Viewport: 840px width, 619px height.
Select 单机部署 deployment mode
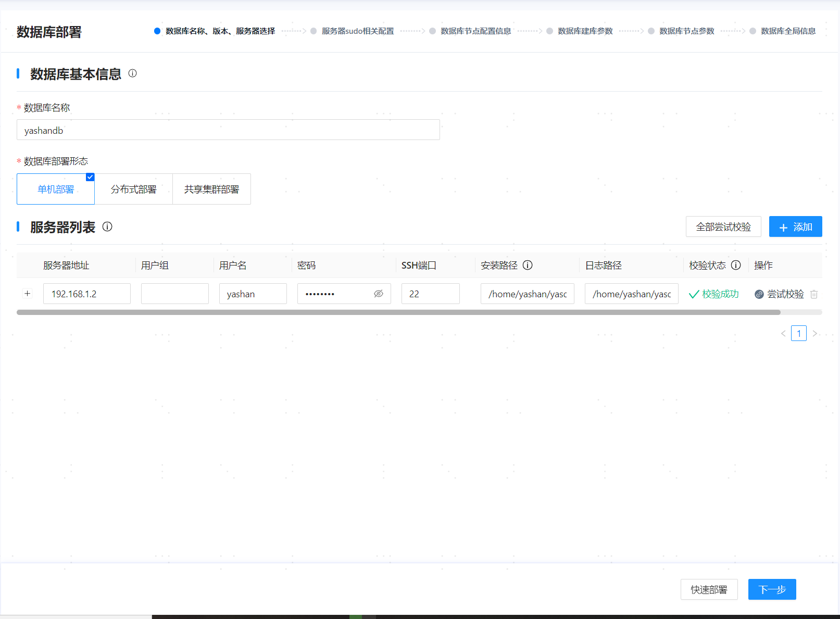[56, 189]
